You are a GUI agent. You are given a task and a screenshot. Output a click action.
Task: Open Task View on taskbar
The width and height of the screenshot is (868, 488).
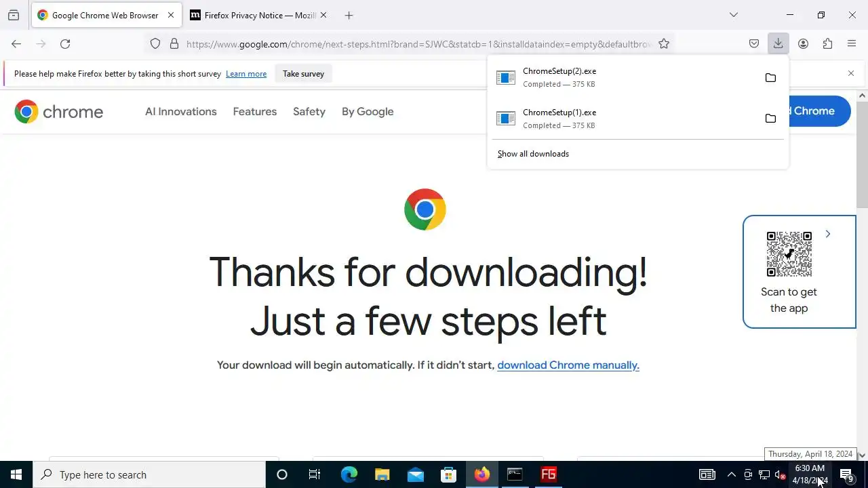[315, 474]
